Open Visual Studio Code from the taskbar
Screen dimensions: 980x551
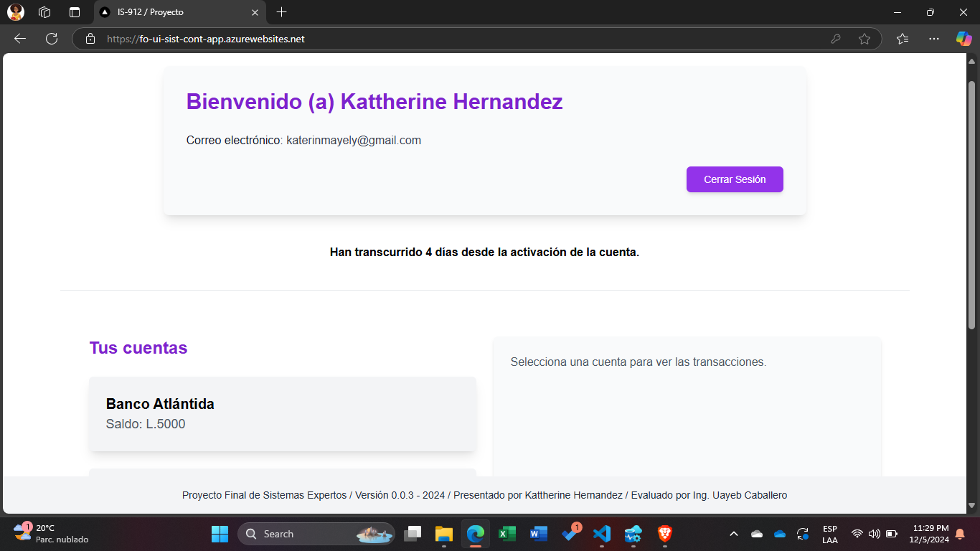click(601, 534)
